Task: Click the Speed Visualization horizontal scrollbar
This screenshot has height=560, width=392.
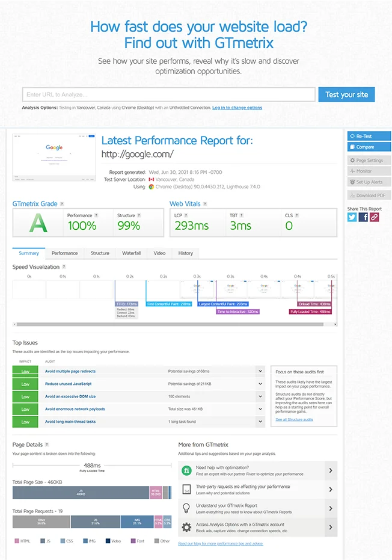Action: (x=170, y=324)
